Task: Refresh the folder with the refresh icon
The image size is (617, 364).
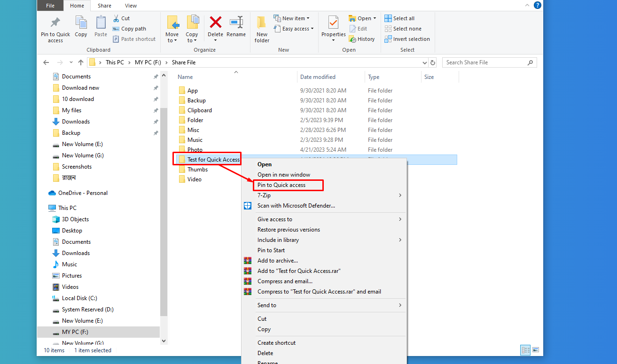Action: click(x=432, y=62)
